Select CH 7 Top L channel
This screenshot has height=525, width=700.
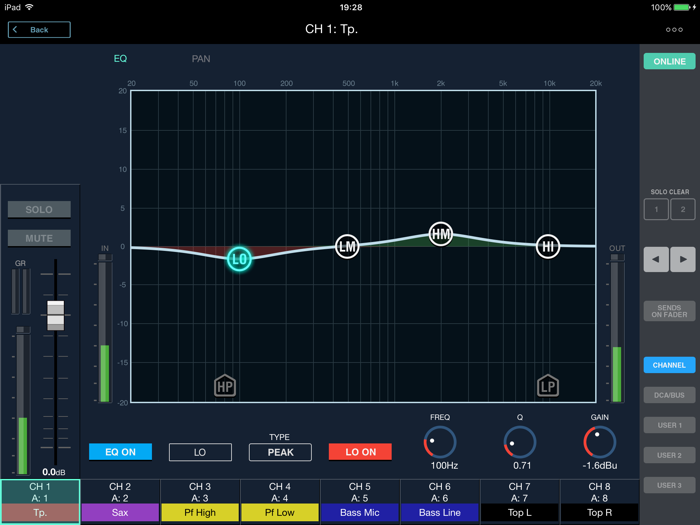pyautogui.click(x=520, y=500)
